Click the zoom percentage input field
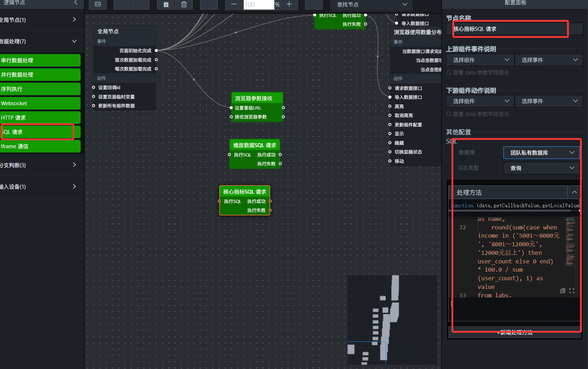 259,5
